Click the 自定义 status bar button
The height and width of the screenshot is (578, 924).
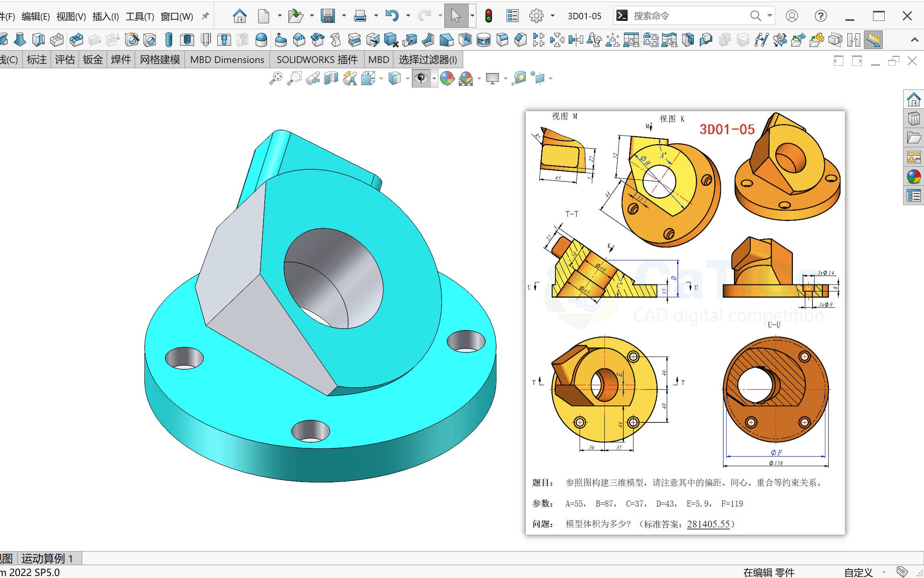858,572
